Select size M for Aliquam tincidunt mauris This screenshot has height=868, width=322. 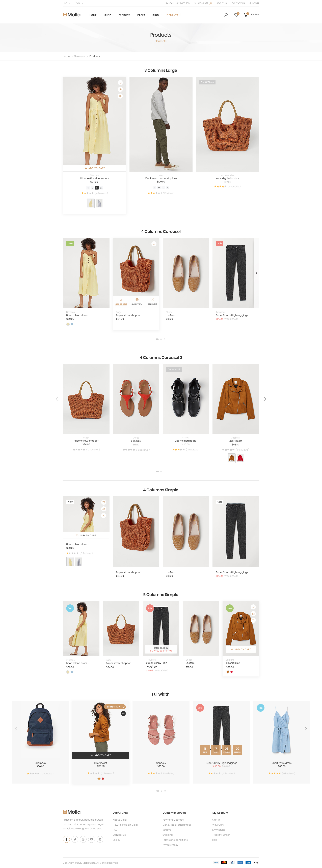(x=92, y=188)
